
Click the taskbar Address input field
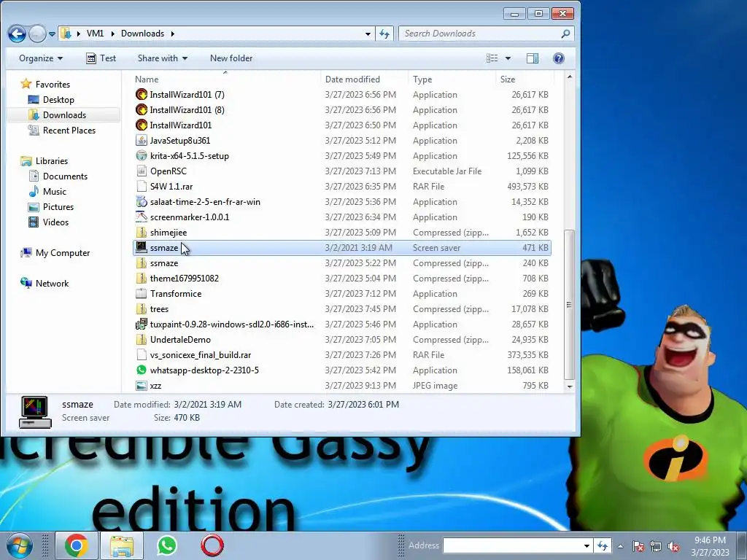tap(512, 545)
